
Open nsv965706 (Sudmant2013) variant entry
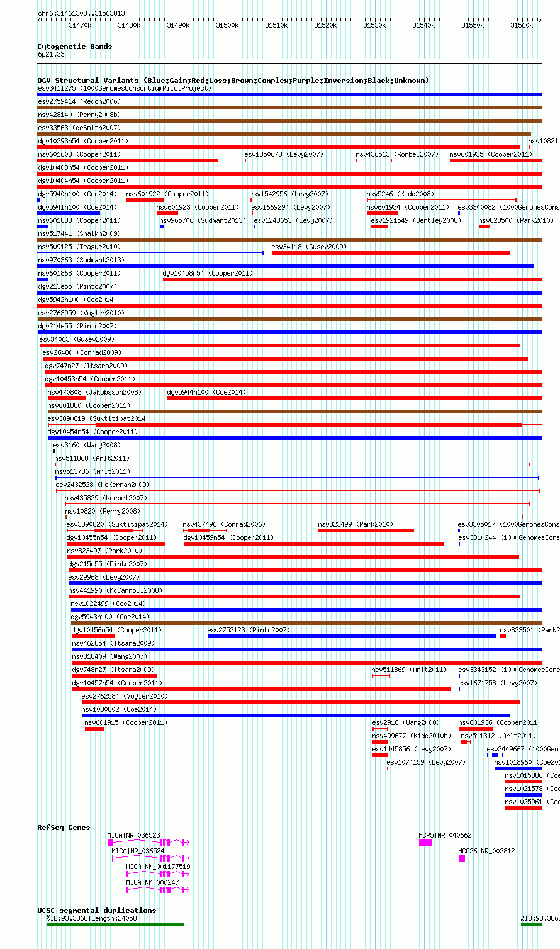click(203, 220)
